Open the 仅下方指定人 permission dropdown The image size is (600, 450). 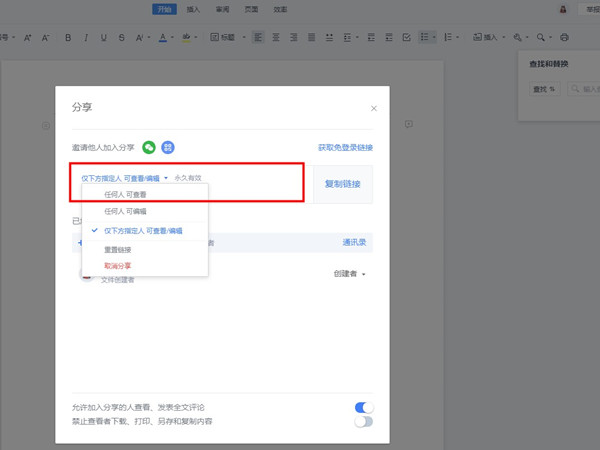click(125, 177)
